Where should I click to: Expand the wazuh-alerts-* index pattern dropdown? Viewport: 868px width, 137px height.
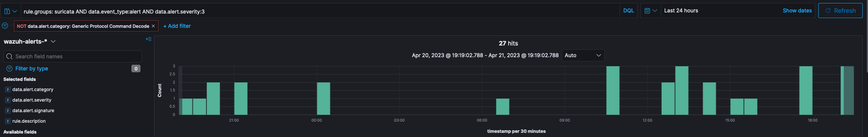[30, 41]
